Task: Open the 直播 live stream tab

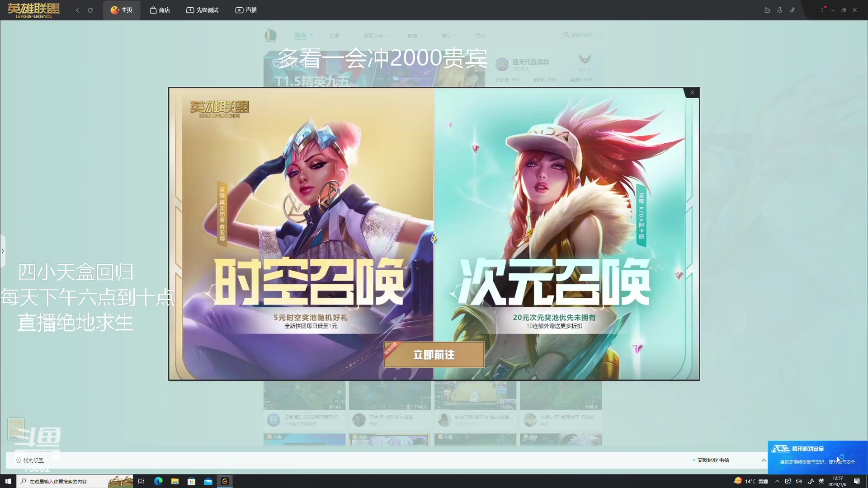Action: tap(246, 10)
